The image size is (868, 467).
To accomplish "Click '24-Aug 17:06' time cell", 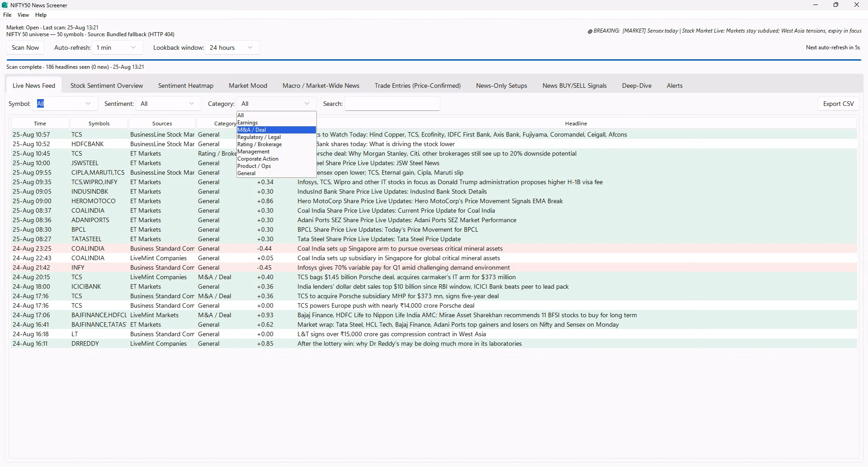I will click(x=31, y=315).
